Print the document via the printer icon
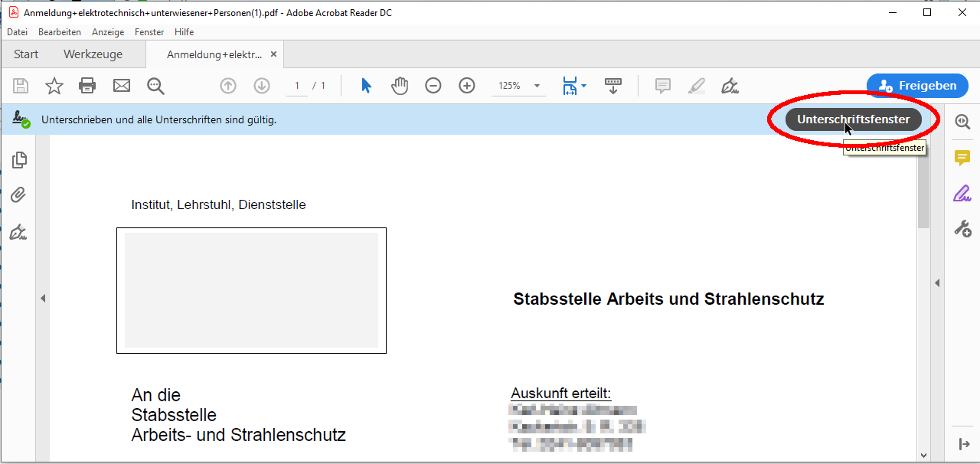Image resolution: width=980 pixels, height=464 pixels. pyautogui.click(x=87, y=86)
